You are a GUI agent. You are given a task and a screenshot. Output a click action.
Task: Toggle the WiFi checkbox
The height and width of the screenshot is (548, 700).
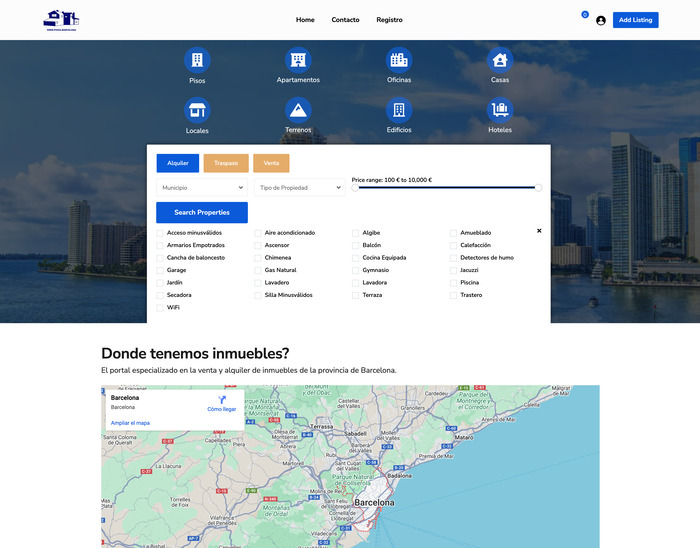point(160,308)
